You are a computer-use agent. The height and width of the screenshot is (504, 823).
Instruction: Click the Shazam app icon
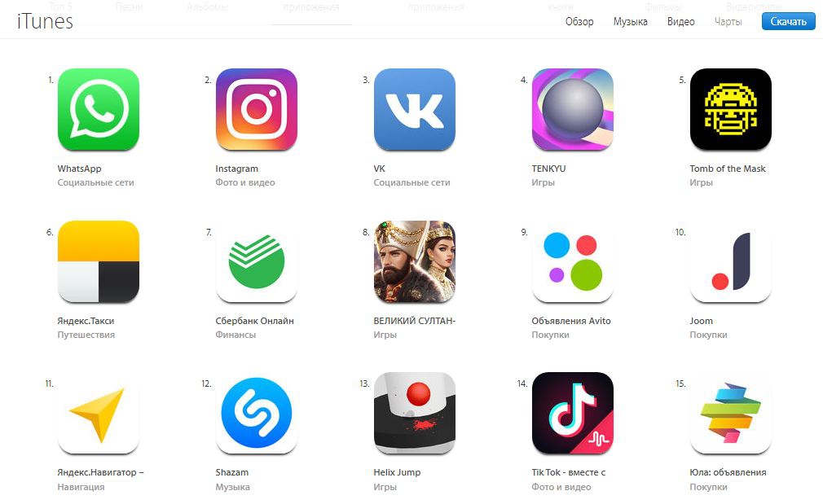point(256,413)
